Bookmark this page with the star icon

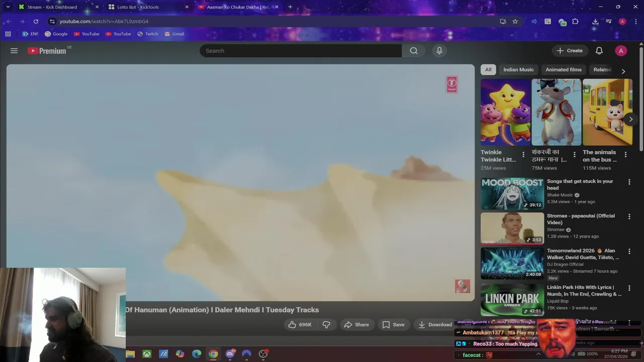515,22
